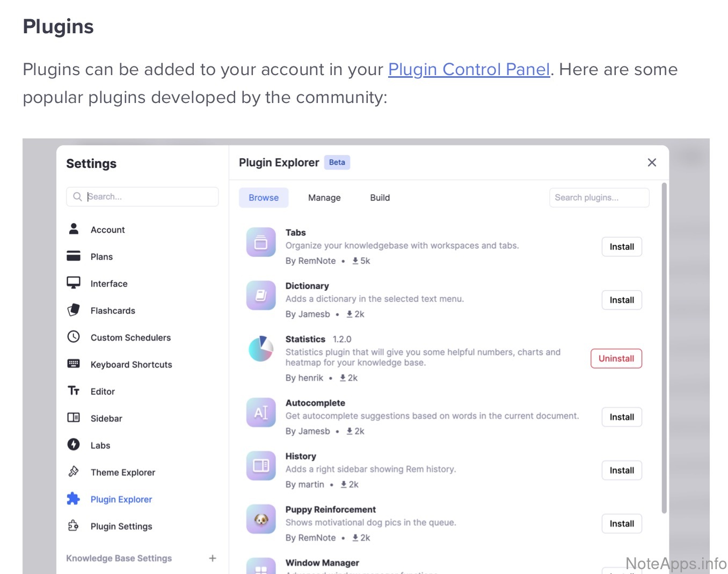Screen dimensions: 728x574
Task: Click the Puppy Reinforcement dog icon
Action: click(x=261, y=519)
